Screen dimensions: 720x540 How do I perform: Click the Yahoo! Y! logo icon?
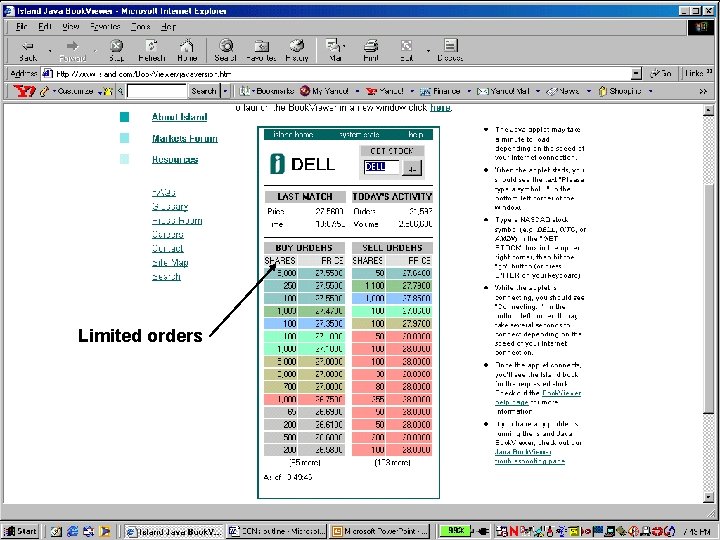click(24, 91)
